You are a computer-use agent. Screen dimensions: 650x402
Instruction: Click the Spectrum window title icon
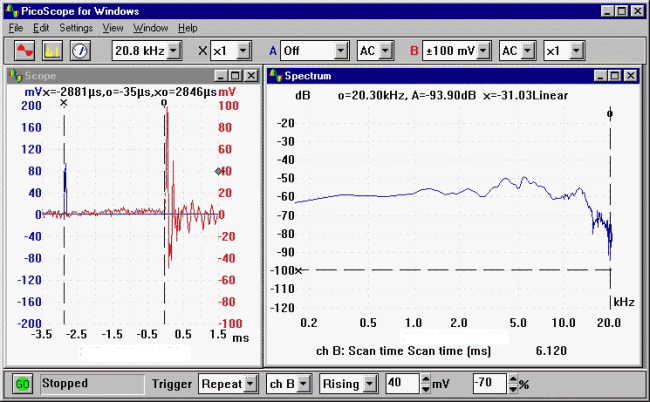[275, 76]
